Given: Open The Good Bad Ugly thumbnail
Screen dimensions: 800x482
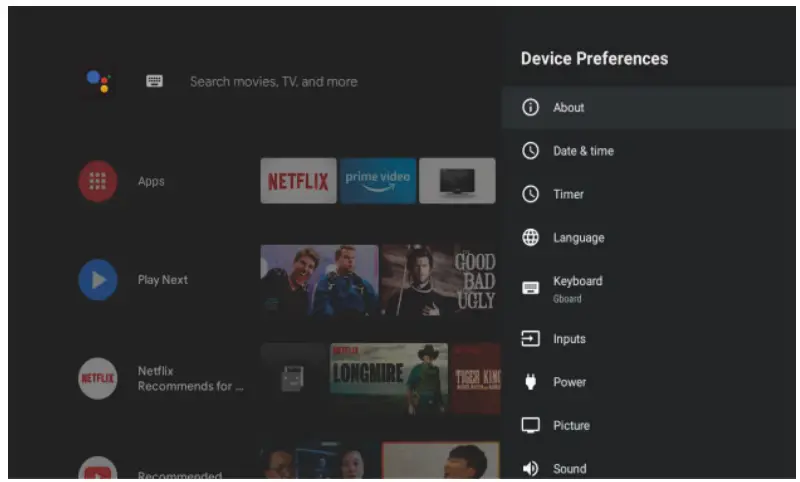Looking at the screenshot, I should click(439, 280).
